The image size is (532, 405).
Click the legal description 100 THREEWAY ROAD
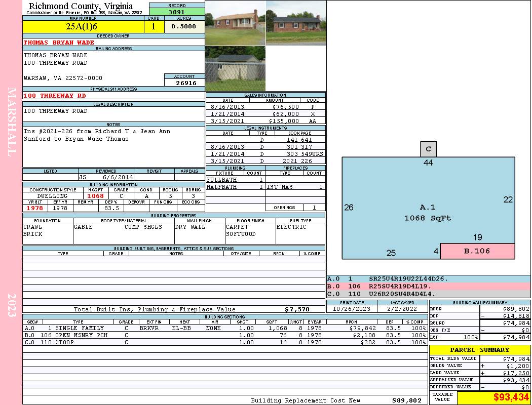point(56,111)
